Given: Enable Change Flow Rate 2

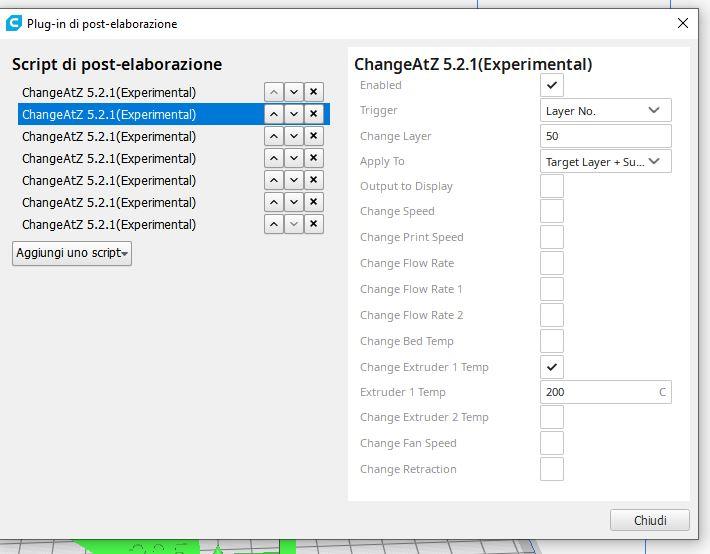Looking at the screenshot, I should 552,315.
